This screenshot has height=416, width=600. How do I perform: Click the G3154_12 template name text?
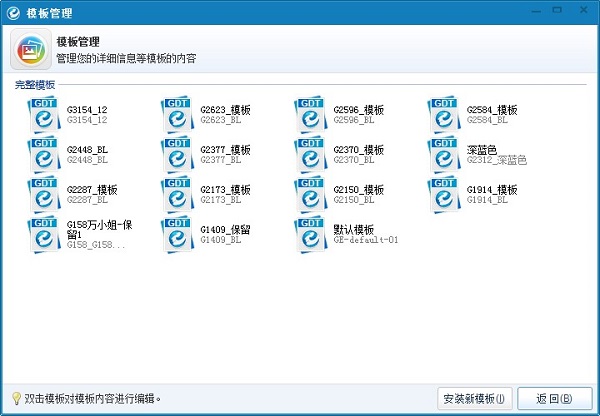(87, 110)
